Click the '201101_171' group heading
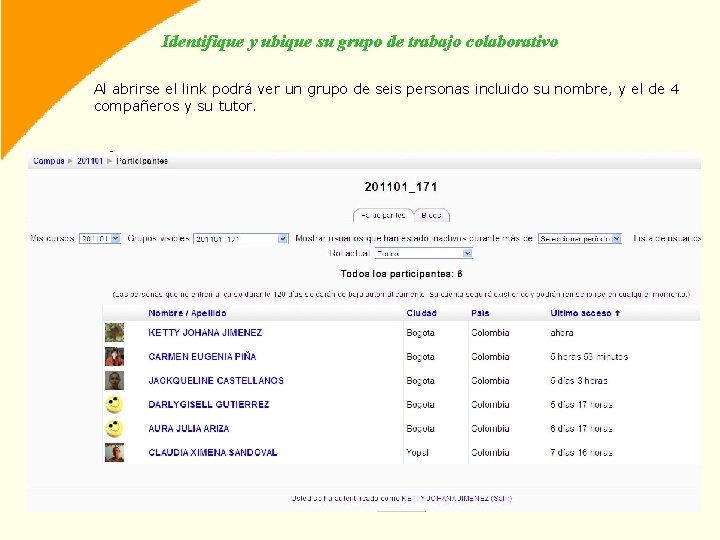The height and width of the screenshot is (540, 720). 401,187
